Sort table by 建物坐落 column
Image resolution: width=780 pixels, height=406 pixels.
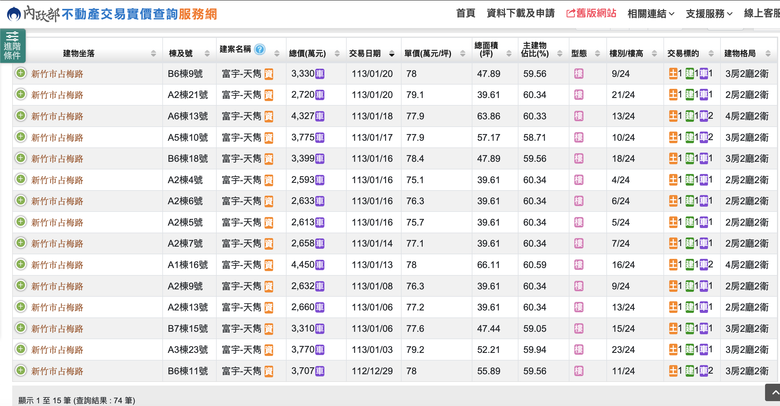tap(153, 53)
